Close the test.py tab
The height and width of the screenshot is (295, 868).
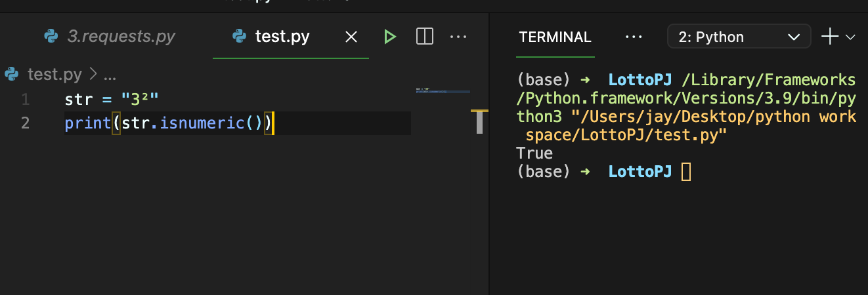351,37
